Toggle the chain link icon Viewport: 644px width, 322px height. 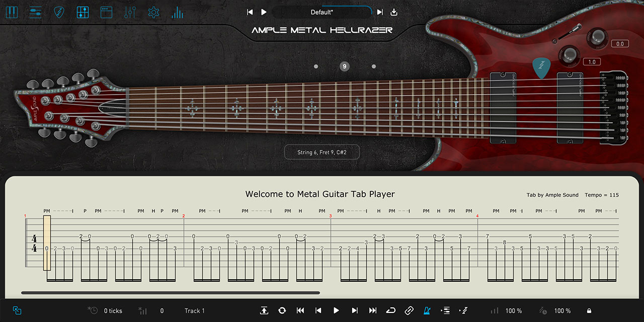[x=409, y=311]
